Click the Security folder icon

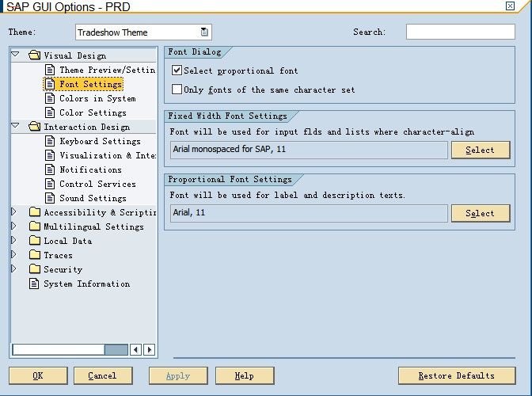coord(35,268)
